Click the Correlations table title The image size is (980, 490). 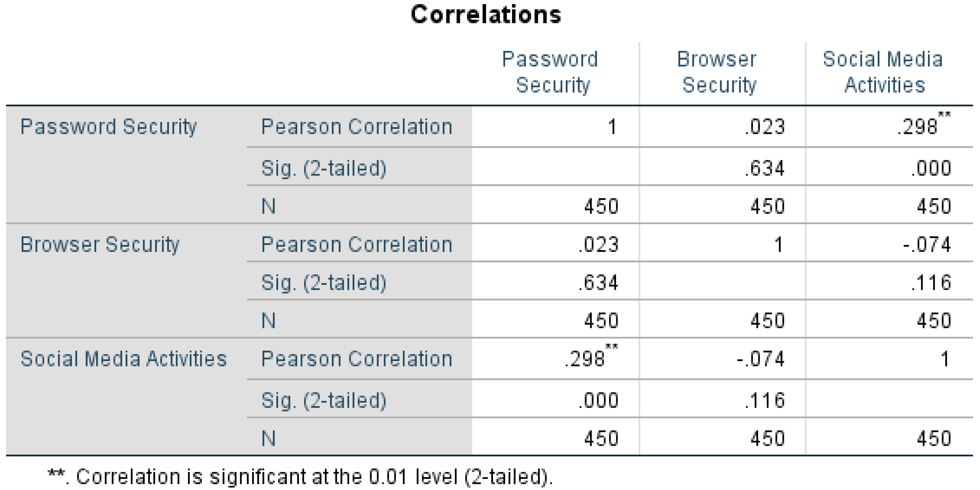point(486,14)
